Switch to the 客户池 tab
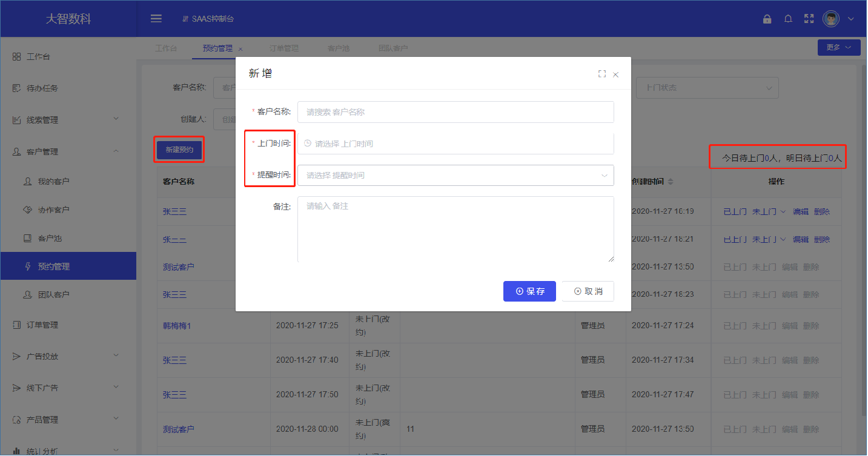868x456 pixels. [339, 48]
